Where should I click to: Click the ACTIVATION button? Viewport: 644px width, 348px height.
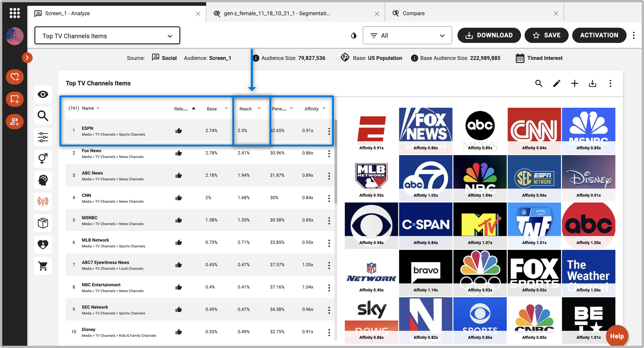pyautogui.click(x=599, y=35)
